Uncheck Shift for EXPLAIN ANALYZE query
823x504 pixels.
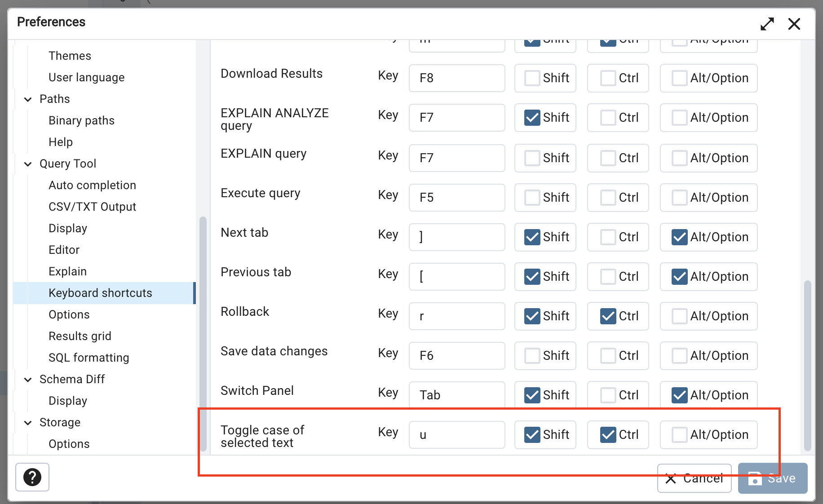(x=532, y=118)
